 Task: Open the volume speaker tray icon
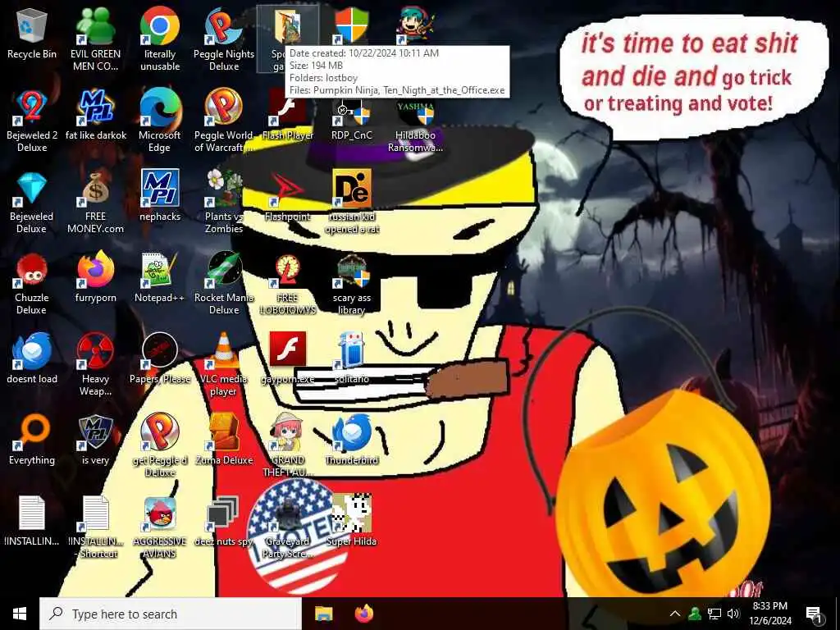pos(733,614)
